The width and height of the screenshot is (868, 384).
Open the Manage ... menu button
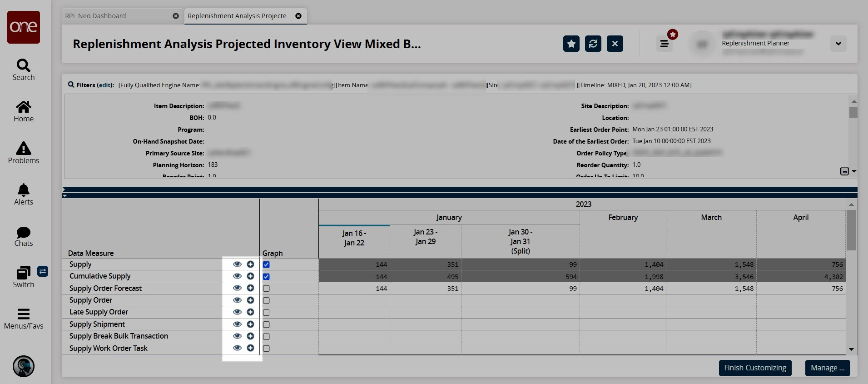click(x=828, y=368)
